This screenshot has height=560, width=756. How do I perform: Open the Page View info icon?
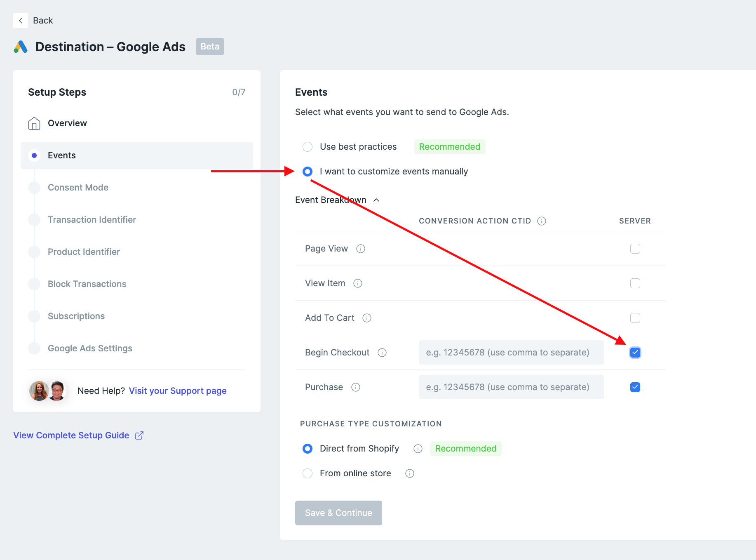click(x=361, y=249)
